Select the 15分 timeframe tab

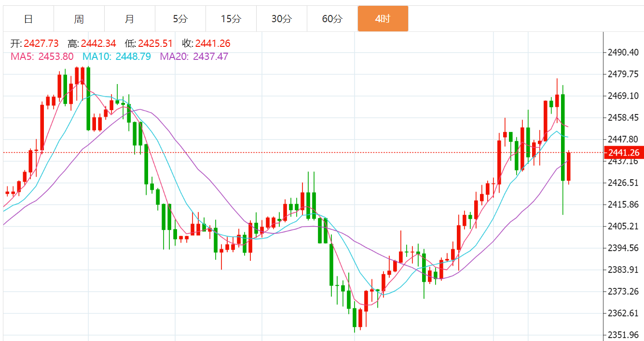(x=231, y=19)
